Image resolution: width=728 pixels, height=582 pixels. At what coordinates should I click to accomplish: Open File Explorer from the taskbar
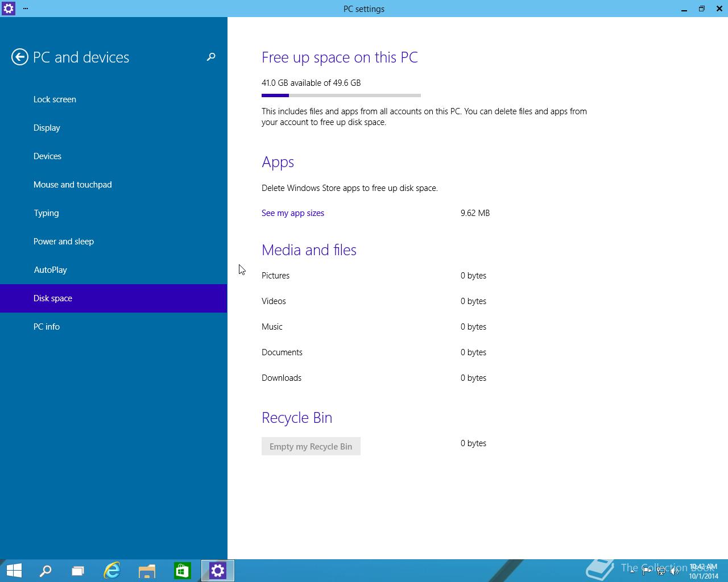147,571
